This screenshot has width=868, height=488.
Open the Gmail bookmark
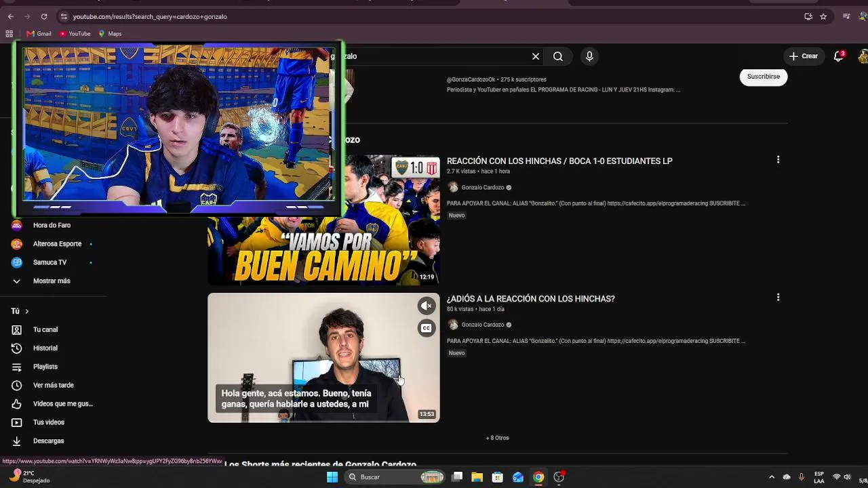pos(39,34)
